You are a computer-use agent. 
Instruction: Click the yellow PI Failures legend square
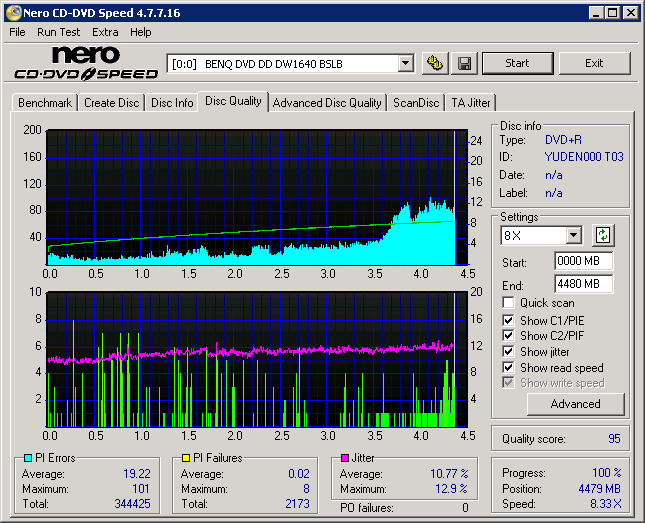186,458
